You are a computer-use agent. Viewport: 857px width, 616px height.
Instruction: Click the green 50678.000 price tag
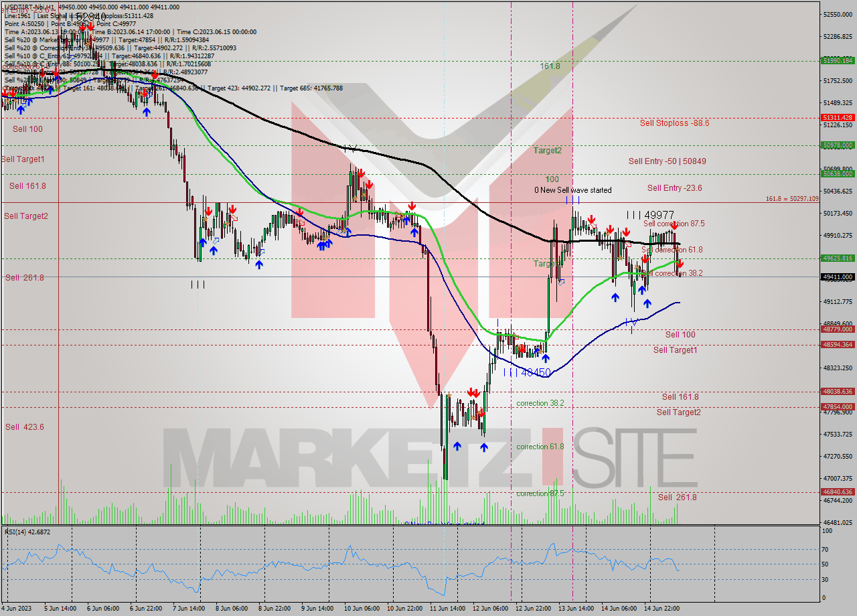[x=838, y=145]
